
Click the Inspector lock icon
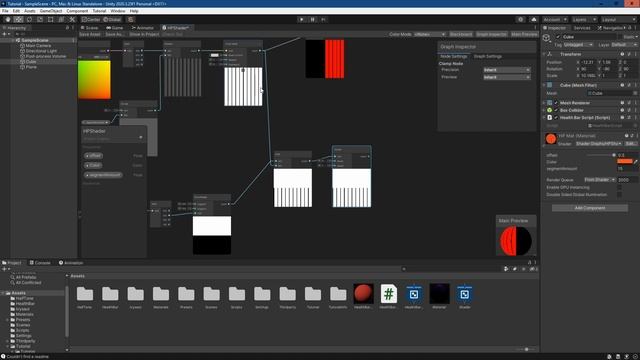coord(630,28)
